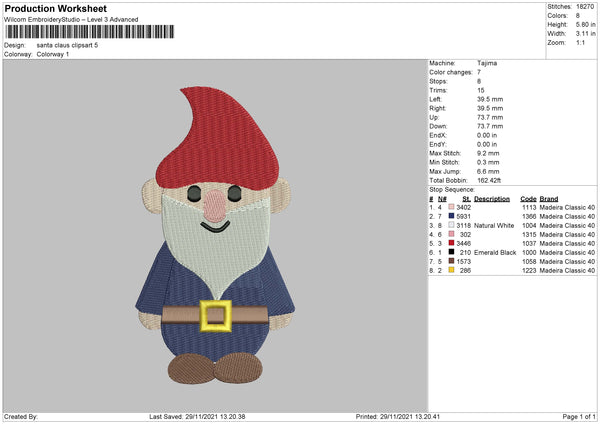Click the Code column header
600x424 pixels.
click(x=529, y=198)
